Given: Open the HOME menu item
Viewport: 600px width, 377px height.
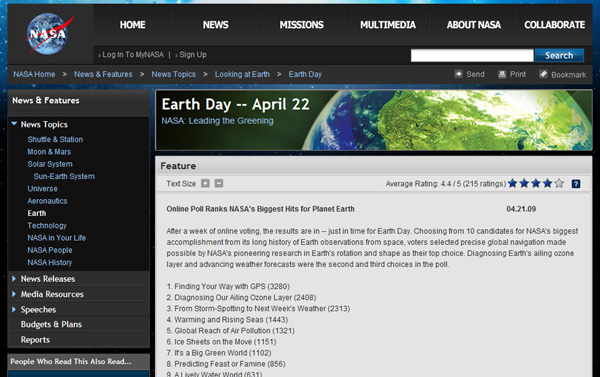Looking at the screenshot, I should click(x=132, y=25).
